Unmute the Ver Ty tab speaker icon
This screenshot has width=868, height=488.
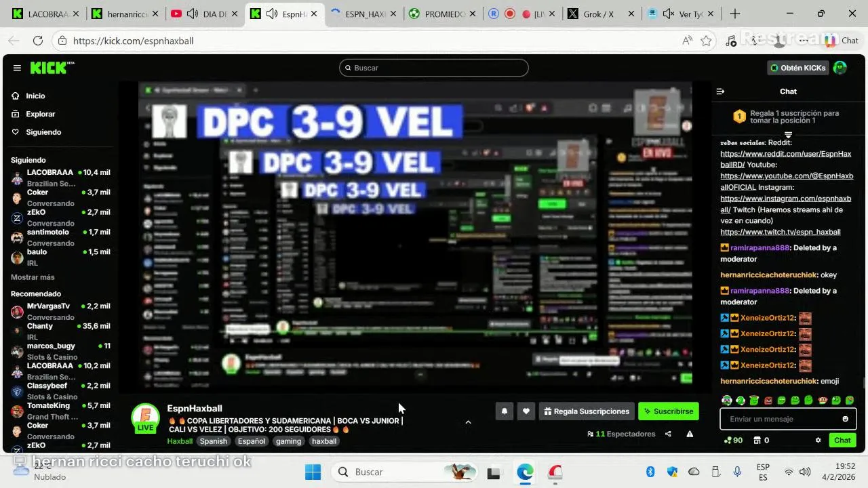point(668,14)
